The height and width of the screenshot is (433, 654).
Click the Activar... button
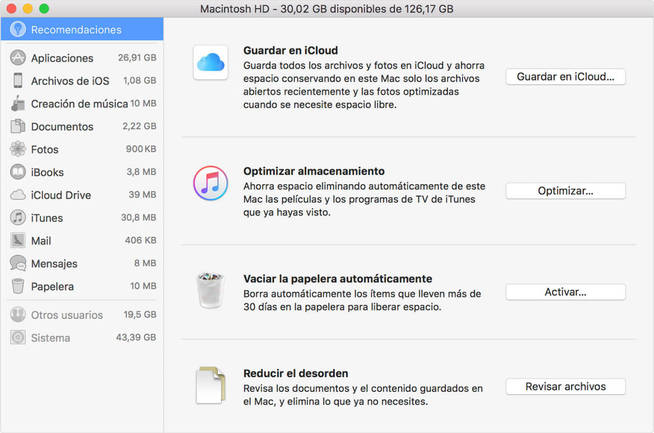pos(566,292)
